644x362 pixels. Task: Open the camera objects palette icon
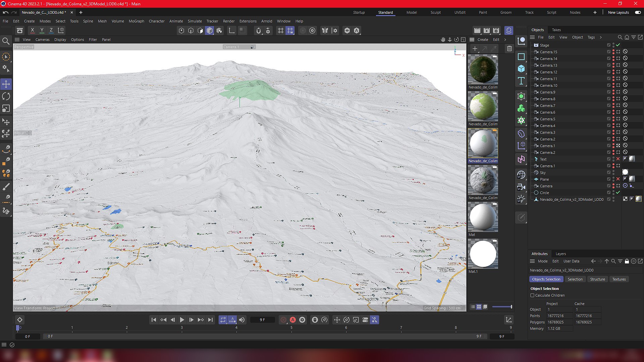[x=521, y=187]
